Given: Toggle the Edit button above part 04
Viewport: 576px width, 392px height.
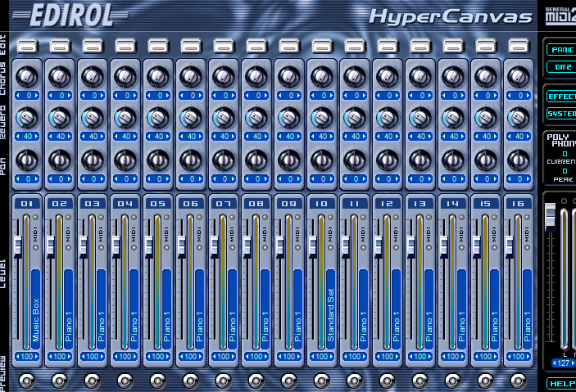Looking at the screenshot, I should [x=125, y=47].
